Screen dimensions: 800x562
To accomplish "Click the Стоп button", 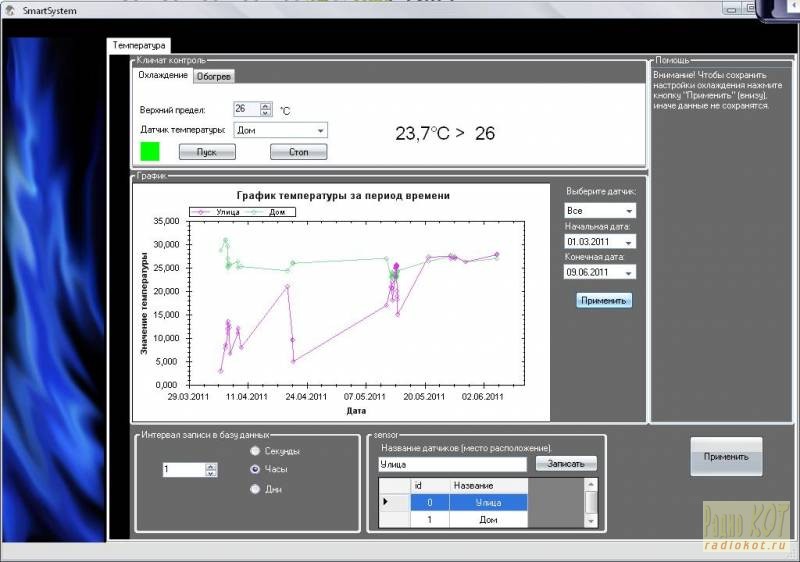I will 298,152.
